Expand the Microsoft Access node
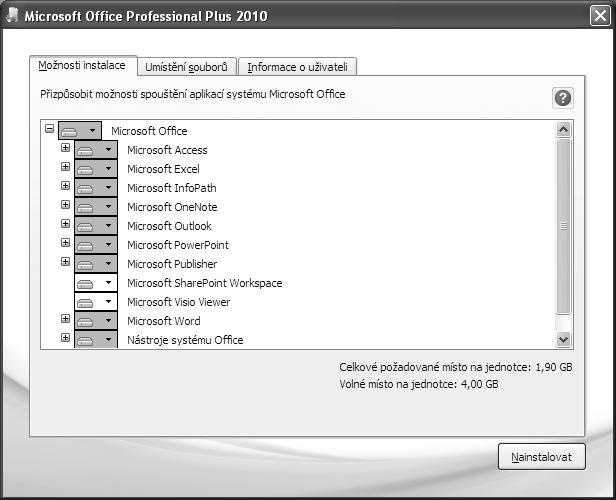 point(65,147)
